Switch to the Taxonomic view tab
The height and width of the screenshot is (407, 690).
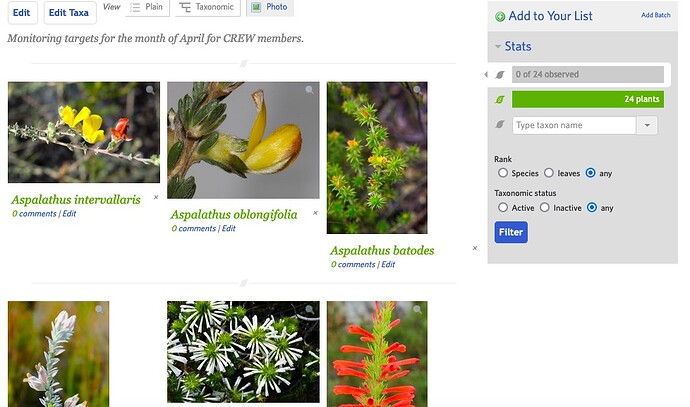pyautogui.click(x=208, y=7)
